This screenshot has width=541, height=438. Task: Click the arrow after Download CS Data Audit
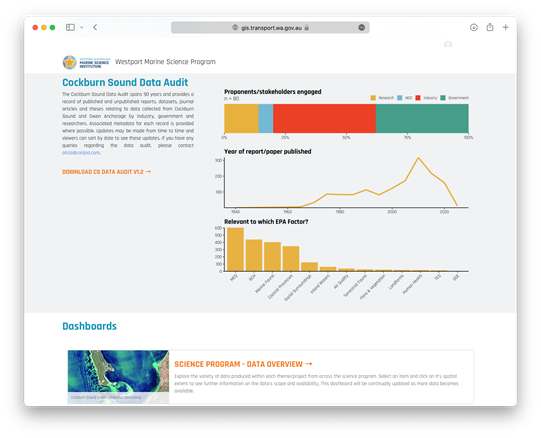click(x=148, y=172)
